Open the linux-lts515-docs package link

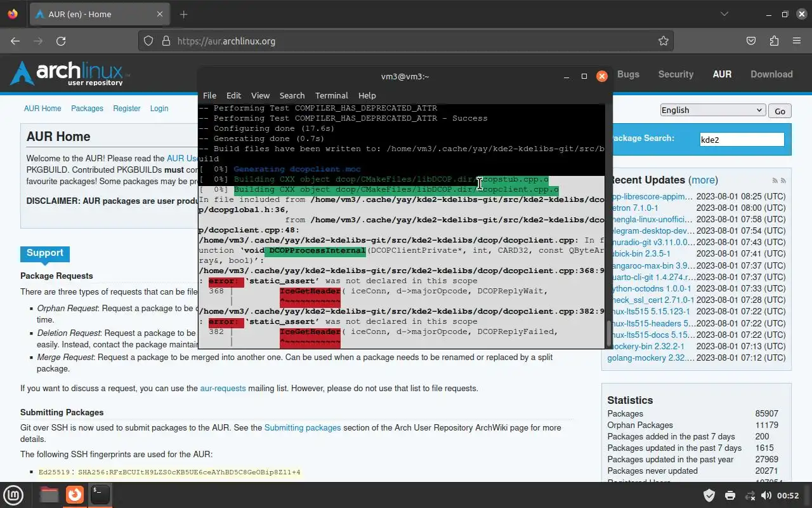point(651,335)
